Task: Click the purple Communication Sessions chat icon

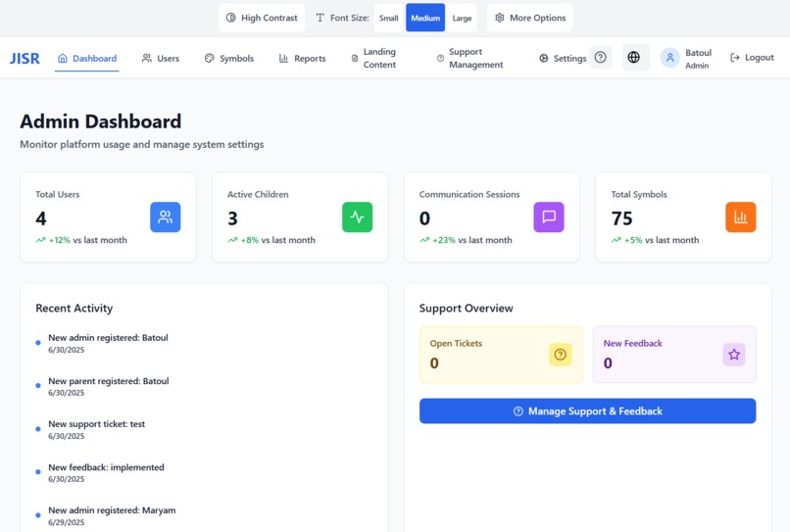Action: tap(549, 218)
